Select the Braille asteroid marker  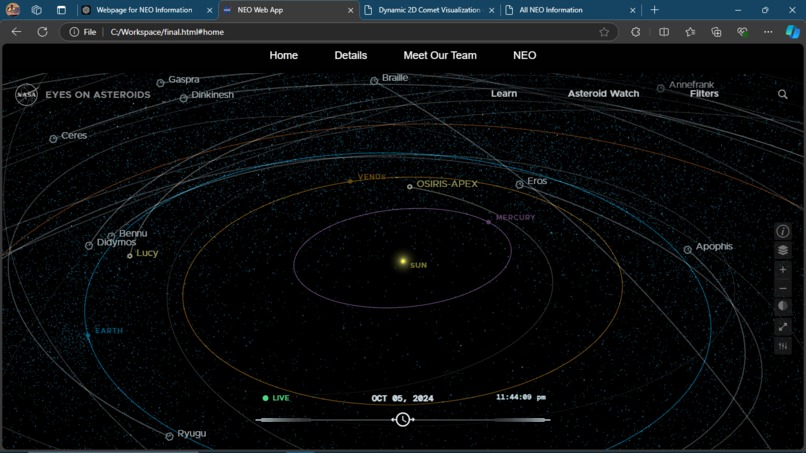click(x=374, y=81)
